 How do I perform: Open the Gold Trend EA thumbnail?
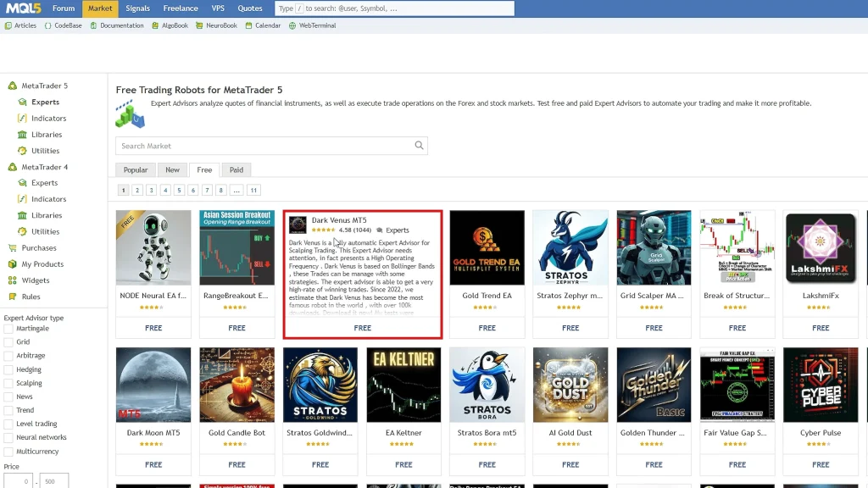tap(487, 247)
